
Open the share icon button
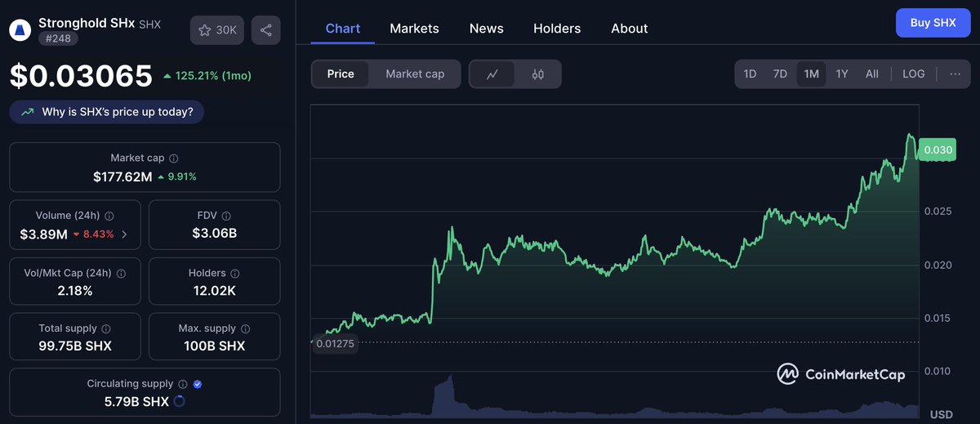266,30
